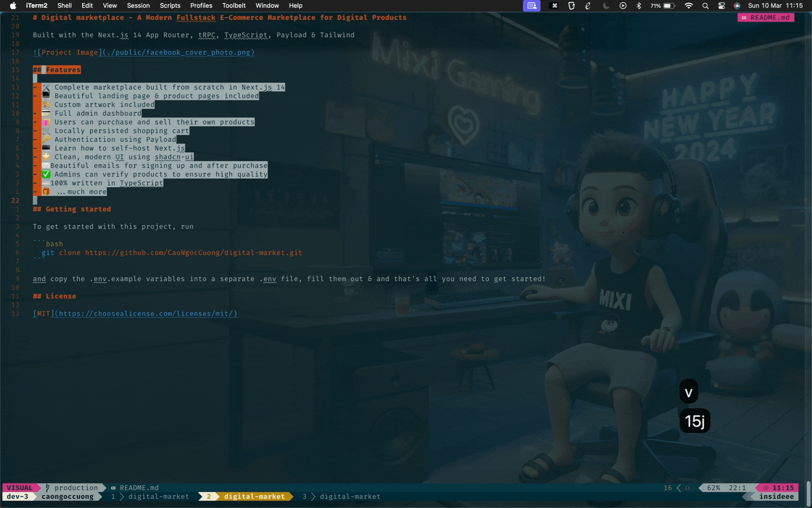Screen dimensions: 812x508
Task: Open the Help menu
Action: click(x=295, y=6)
